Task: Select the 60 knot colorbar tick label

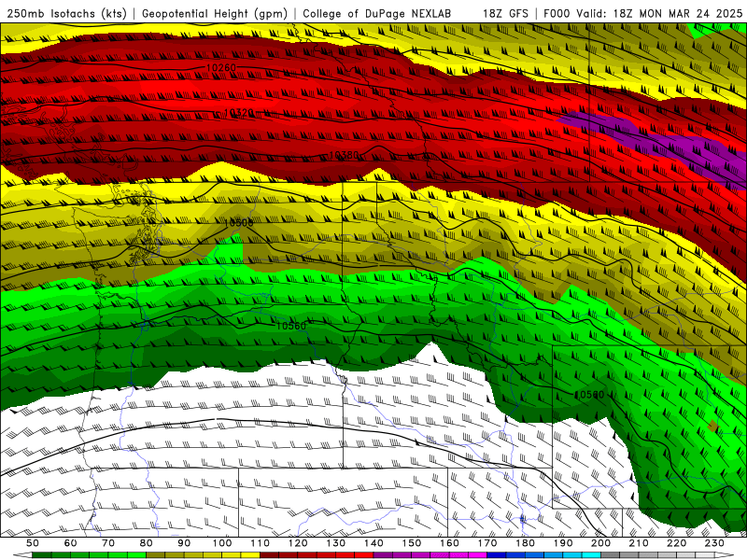Action: [70, 543]
